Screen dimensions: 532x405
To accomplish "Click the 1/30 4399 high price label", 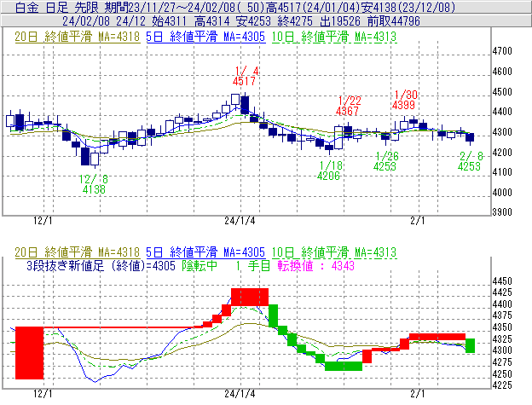I will tap(405, 100).
